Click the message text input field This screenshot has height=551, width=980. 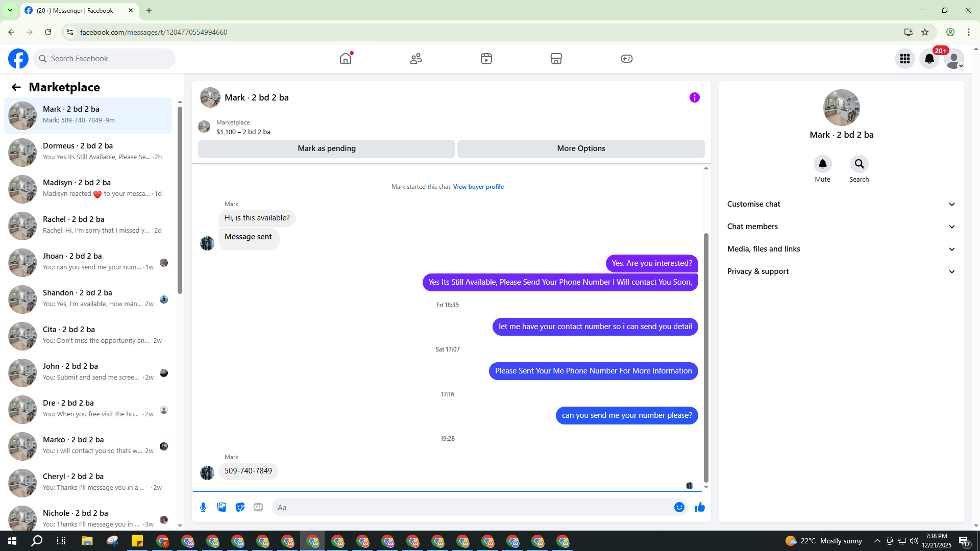[x=472, y=507]
